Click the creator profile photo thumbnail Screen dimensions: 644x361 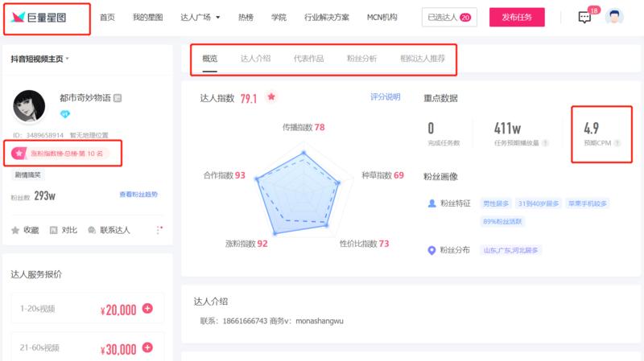click(x=29, y=105)
